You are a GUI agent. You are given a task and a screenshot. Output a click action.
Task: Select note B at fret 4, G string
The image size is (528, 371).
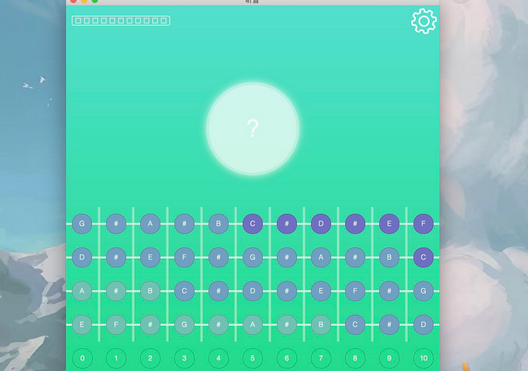(219, 224)
